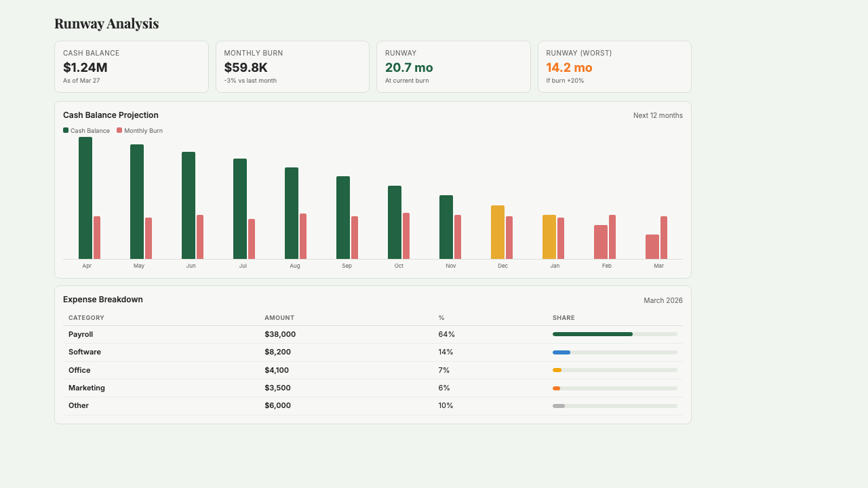Click the Cash Balance Projection heading
Image resolution: width=868 pixels, height=488 pixels.
click(111, 115)
